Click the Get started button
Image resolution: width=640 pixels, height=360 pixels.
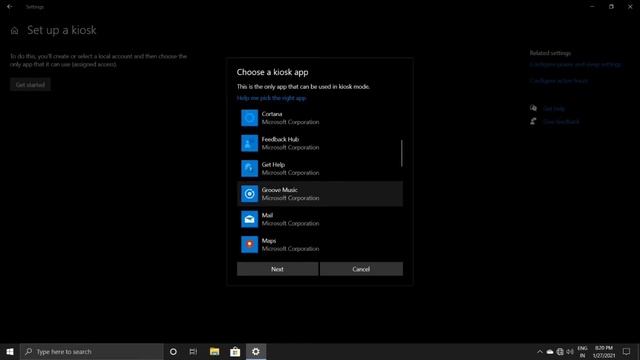pyautogui.click(x=30, y=84)
